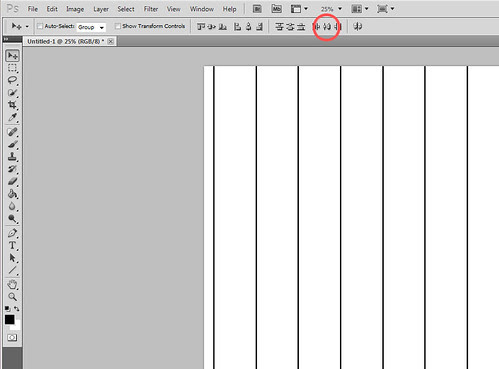The width and height of the screenshot is (499, 369).
Task: Enable Show Transform Controls checkbox
Action: click(117, 26)
